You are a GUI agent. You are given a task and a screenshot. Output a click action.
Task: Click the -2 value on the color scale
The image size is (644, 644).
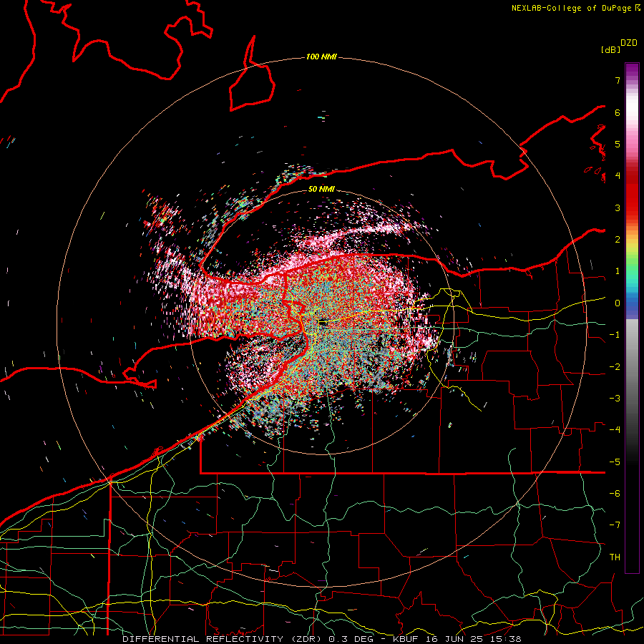(615, 367)
